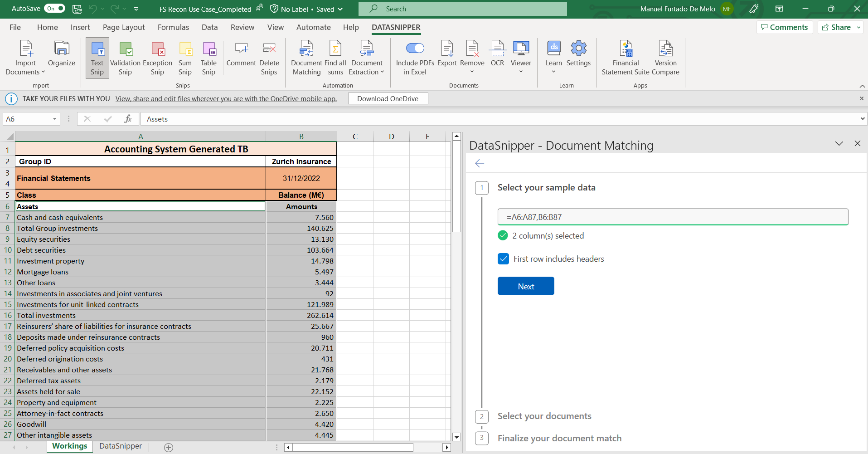Screen dimensions: 868x454
Task: Open the Version Compare app
Action: (665, 58)
